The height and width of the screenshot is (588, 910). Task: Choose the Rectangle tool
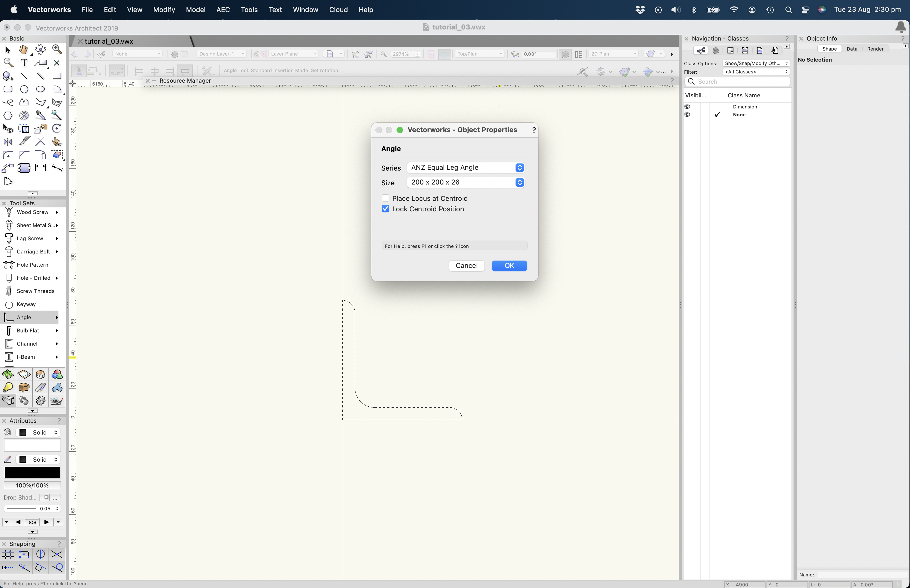[x=57, y=76]
